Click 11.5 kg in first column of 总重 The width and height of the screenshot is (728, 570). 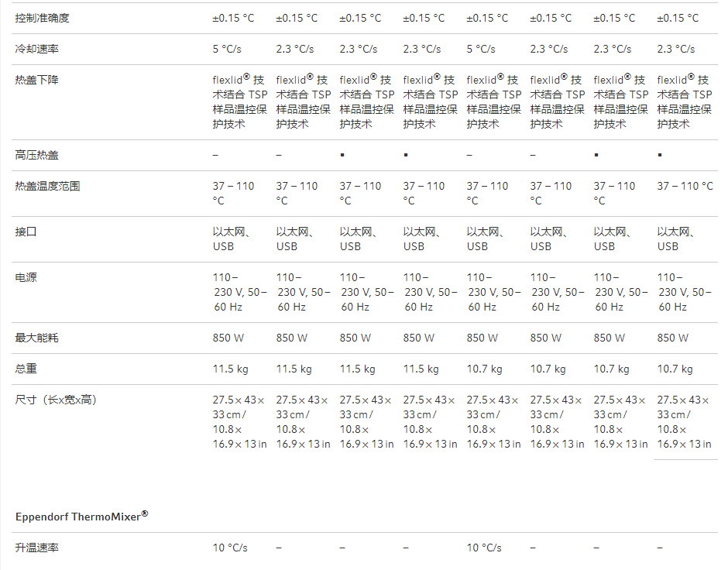tap(230, 369)
